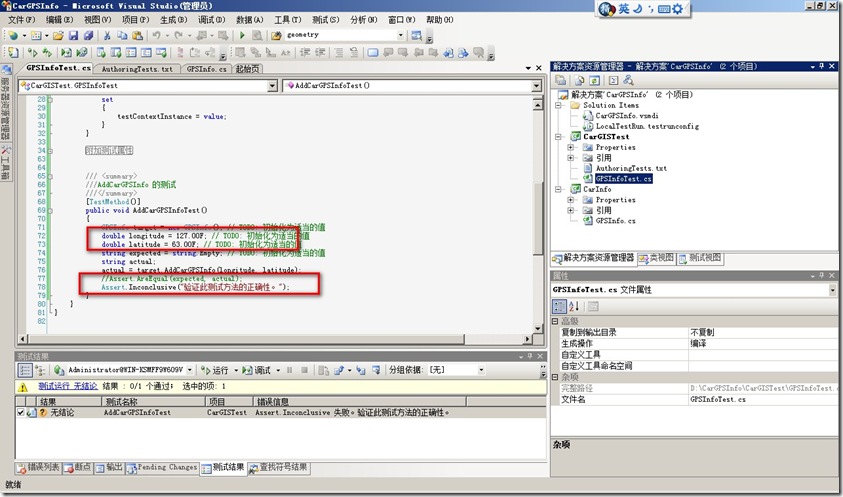Screen dimensions: 843x497
Task: Open the CarGISTest.GPSInfoTest class dropdown
Action: pos(273,86)
